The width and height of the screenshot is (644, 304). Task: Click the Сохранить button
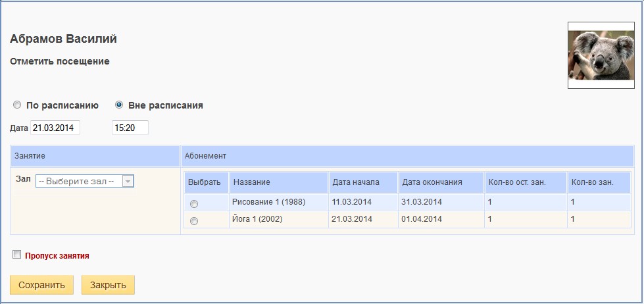click(42, 285)
